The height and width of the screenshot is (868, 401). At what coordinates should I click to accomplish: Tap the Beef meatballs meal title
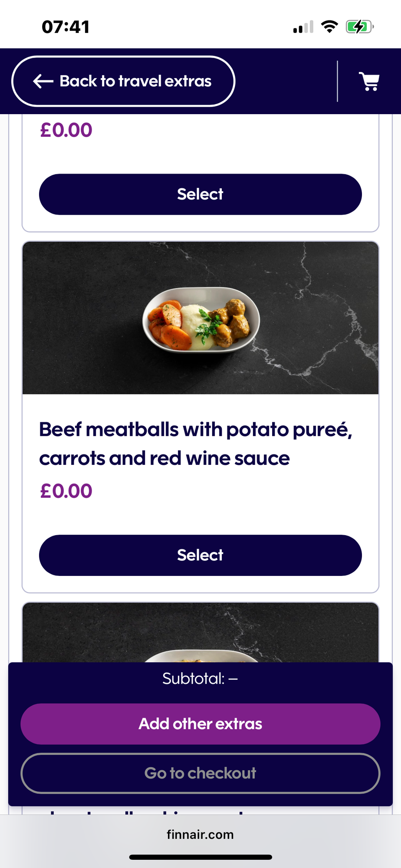[x=195, y=444]
